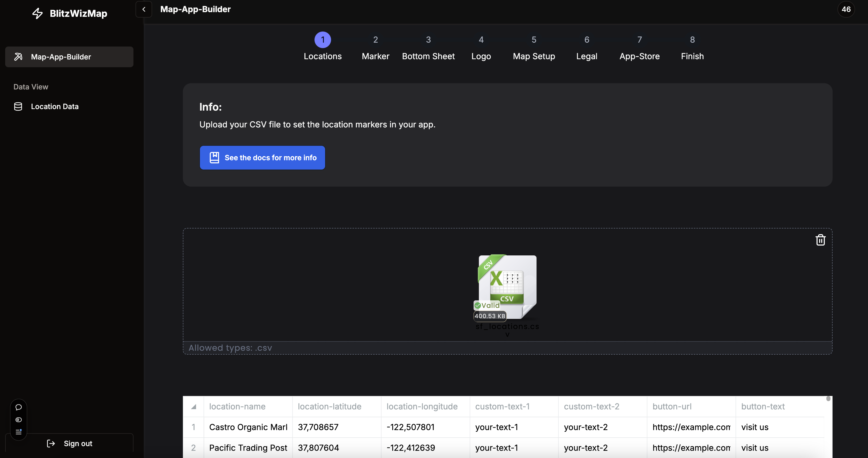868x458 pixels.
Task: Click the book icon on docs button
Action: click(214, 158)
